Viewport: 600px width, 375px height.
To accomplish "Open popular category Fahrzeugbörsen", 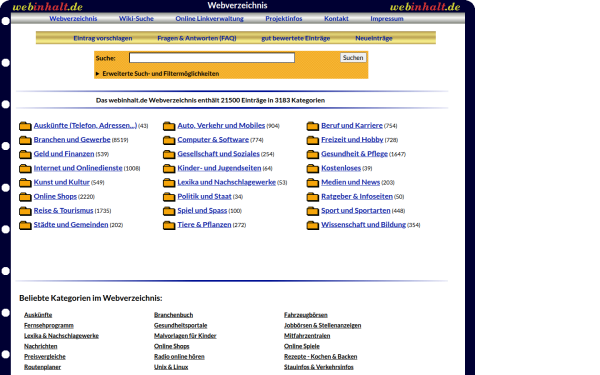I will [x=306, y=315].
